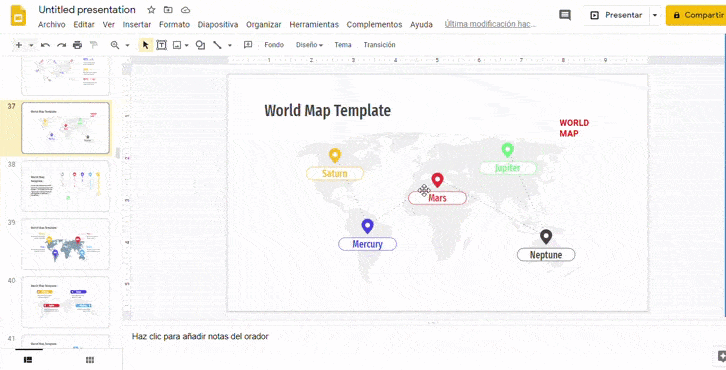This screenshot has width=726, height=370.
Task: Star the Untitled presentation
Action: pyautogui.click(x=151, y=10)
